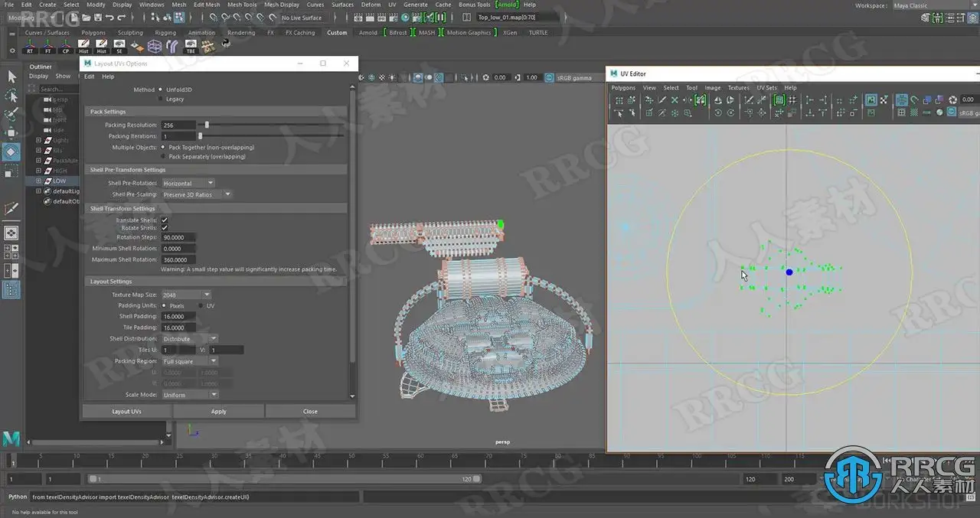Viewport: 980px width, 518px height.
Task: Click the TBE shelf icon
Action: pos(191,47)
